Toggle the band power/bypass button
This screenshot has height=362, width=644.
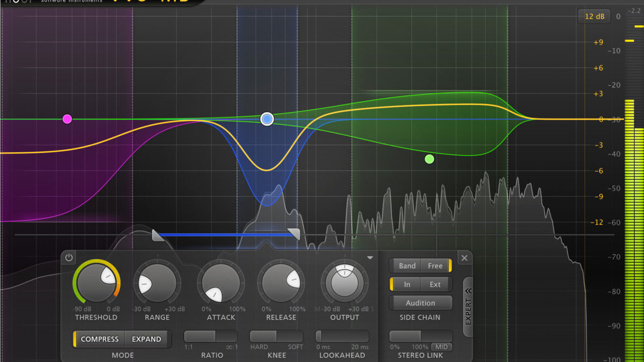tap(69, 258)
